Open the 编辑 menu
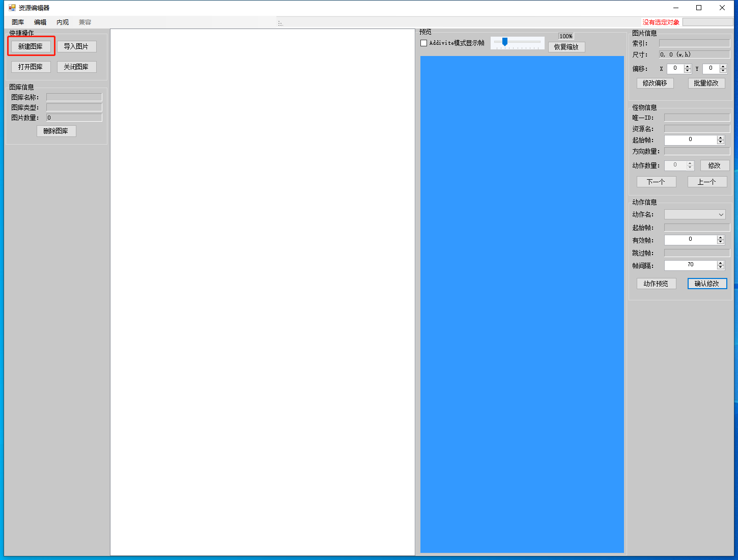 tap(40, 22)
